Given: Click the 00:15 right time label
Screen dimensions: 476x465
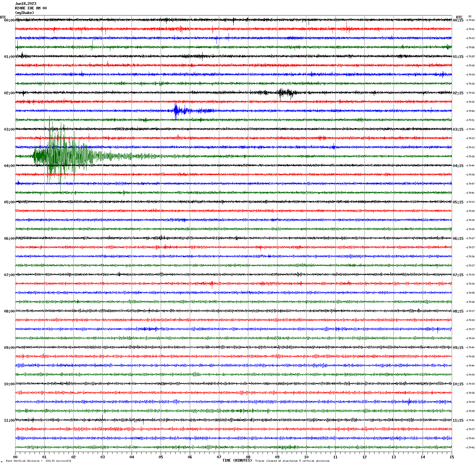Looking at the screenshot, I should click(x=458, y=20).
